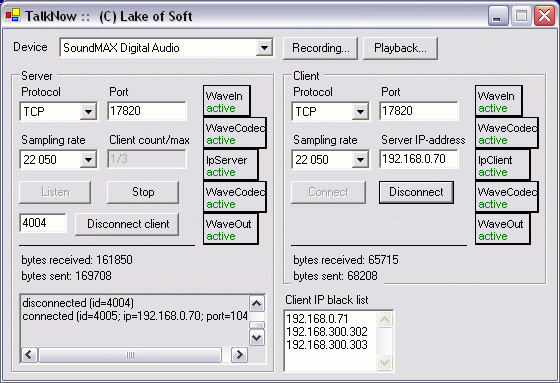560x383 pixels.
Task: Click the Playback... button
Action: point(400,48)
